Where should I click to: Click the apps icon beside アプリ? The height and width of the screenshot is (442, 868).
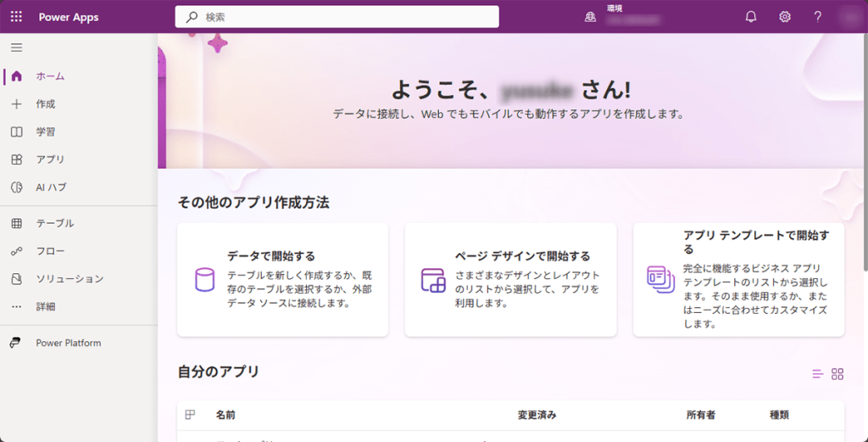pyautogui.click(x=17, y=159)
